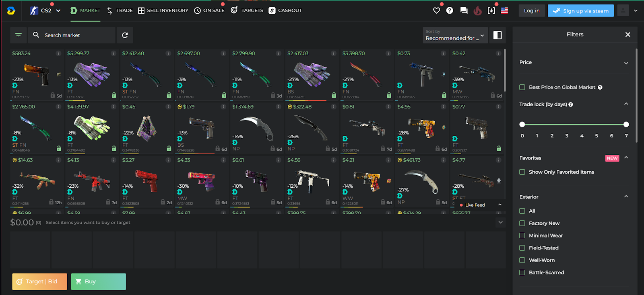
Task: Open the On Sale tab
Action: [x=209, y=10]
